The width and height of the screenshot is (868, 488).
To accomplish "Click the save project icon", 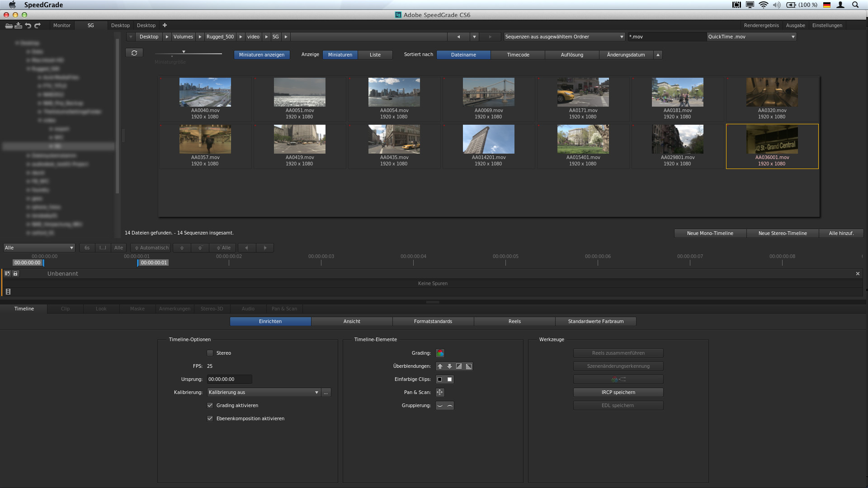I will pyautogui.click(x=18, y=25).
